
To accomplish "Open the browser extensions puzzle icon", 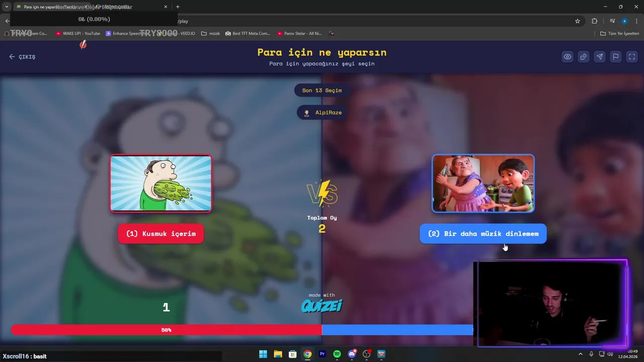I will 595,21.
